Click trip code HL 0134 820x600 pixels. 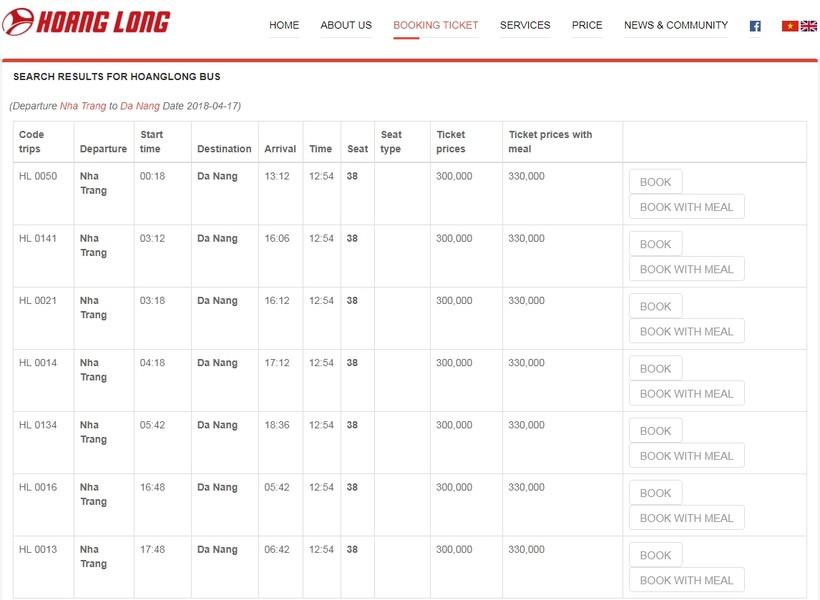[x=38, y=425]
